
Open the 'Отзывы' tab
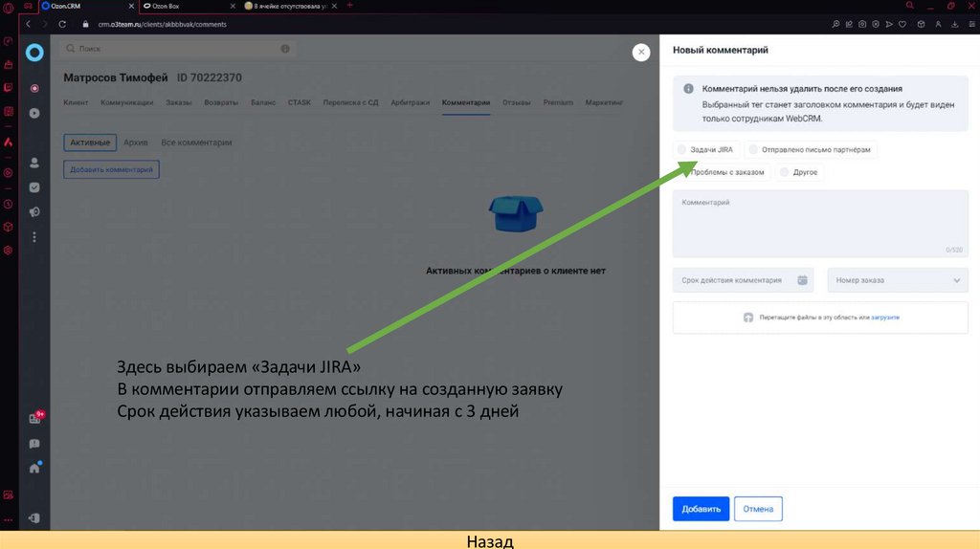(516, 102)
